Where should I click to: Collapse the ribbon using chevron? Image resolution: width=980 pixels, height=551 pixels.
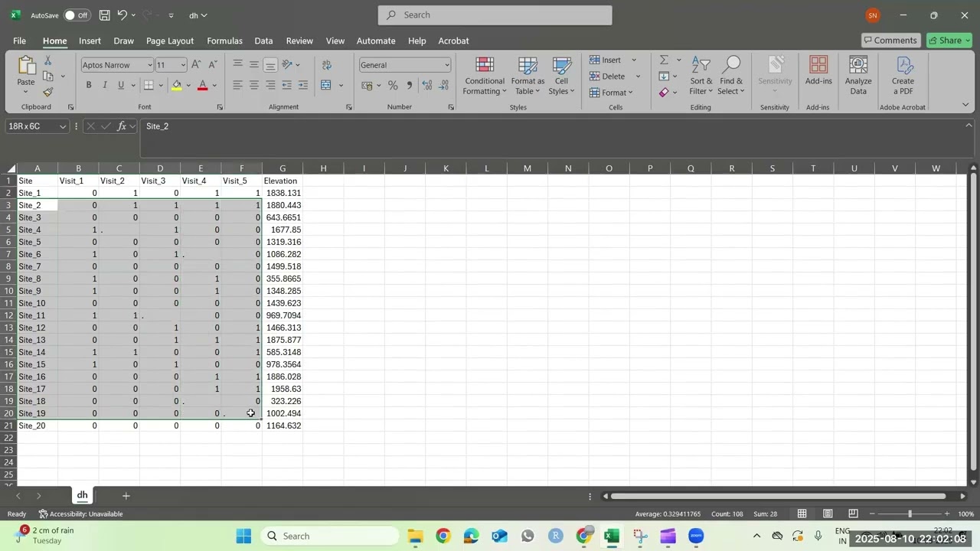tap(965, 104)
